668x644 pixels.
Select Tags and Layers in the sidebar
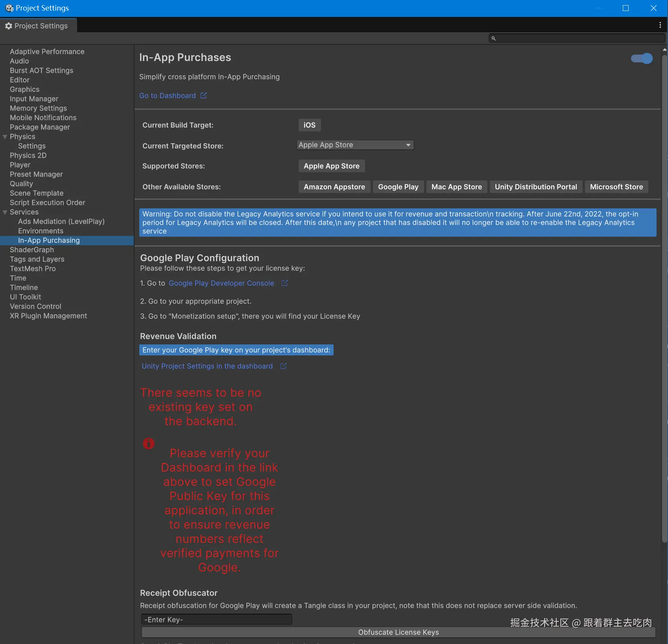point(37,259)
